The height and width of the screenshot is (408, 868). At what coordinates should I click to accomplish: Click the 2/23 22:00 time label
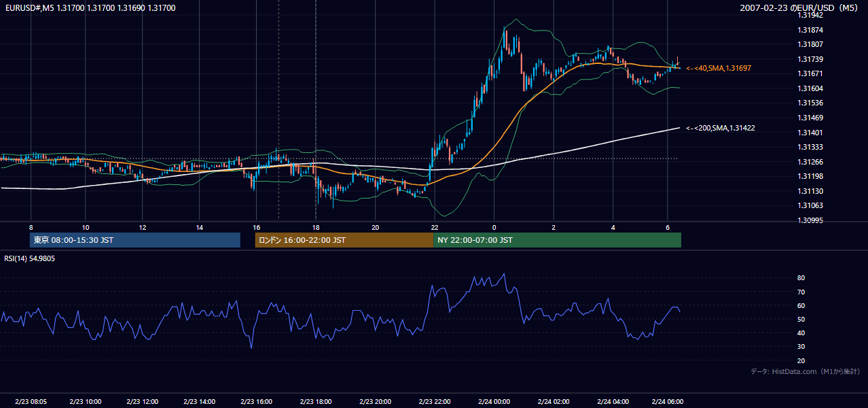coord(435,401)
